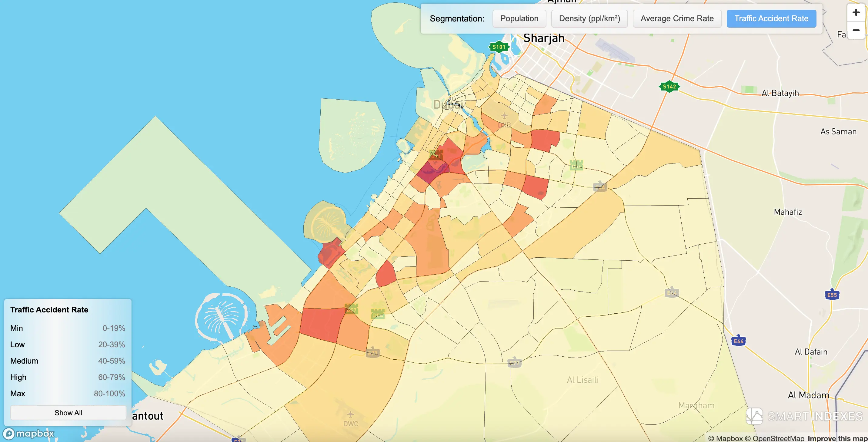Filter by Max 80-100% legend row
The width and height of the screenshot is (868, 442).
pos(68,393)
